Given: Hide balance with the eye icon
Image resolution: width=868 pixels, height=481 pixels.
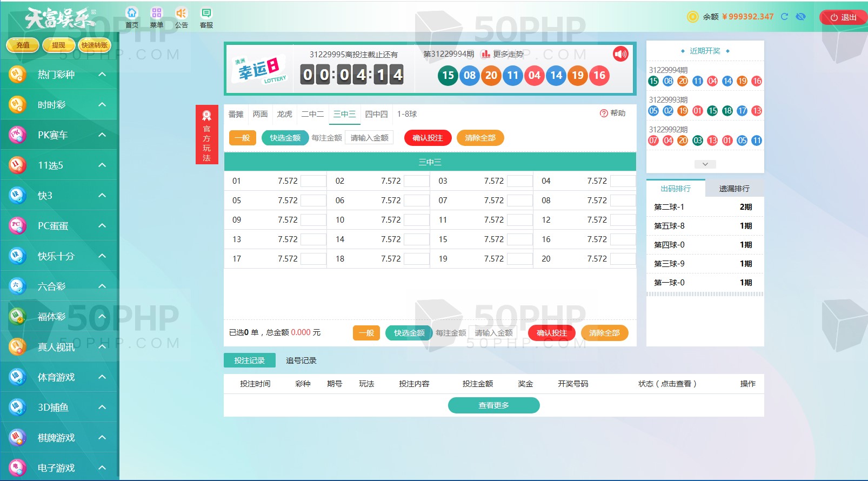Looking at the screenshot, I should point(801,17).
